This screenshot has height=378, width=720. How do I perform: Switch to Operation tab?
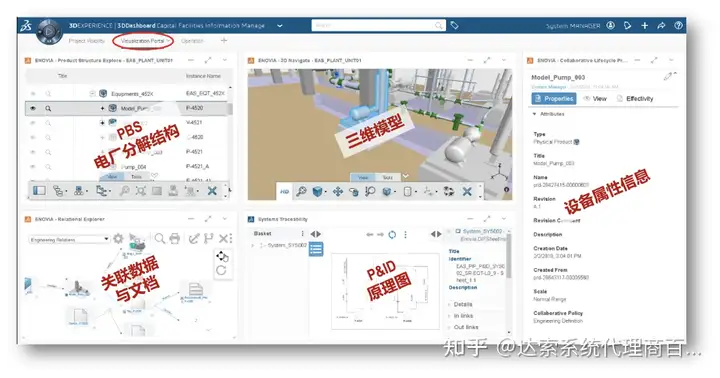pyautogui.click(x=192, y=41)
